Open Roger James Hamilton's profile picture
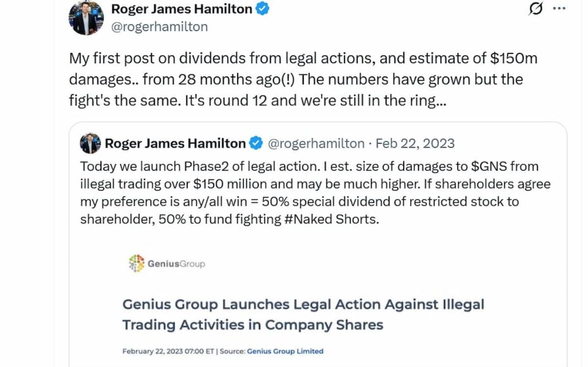This screenshot has width=588, height=367. tap(86, 17)
